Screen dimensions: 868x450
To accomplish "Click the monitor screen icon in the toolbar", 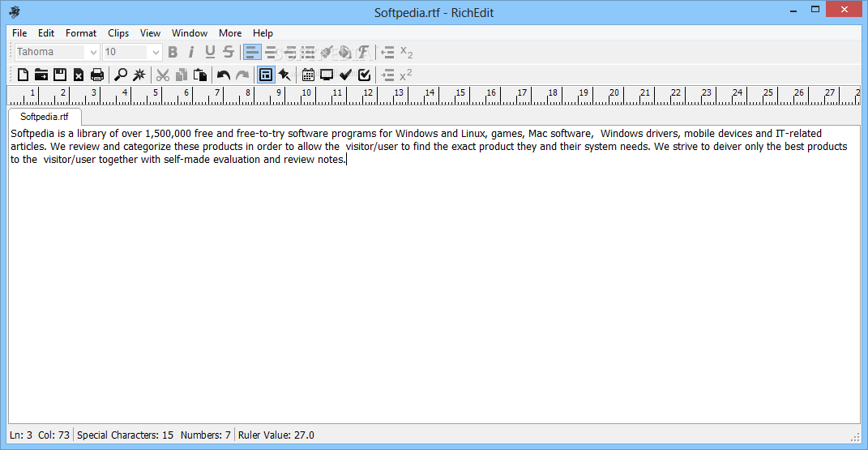I will click(x=327, y=75).
